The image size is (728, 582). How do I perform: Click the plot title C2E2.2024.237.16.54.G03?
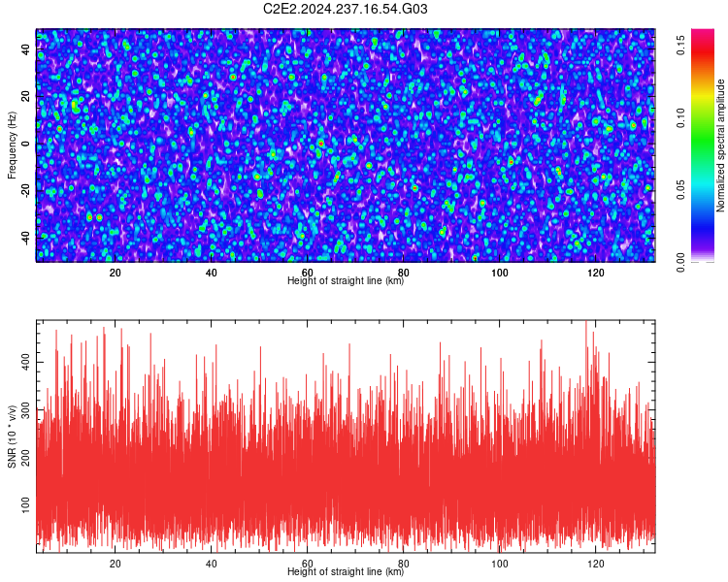pos(345,9)
